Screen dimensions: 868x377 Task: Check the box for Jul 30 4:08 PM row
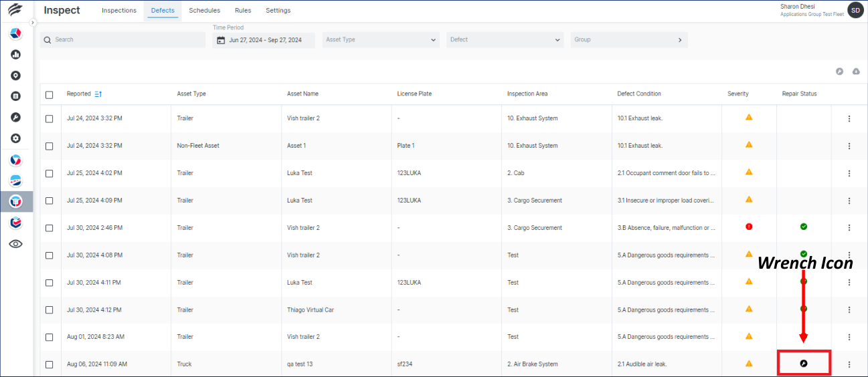(50, 255)
